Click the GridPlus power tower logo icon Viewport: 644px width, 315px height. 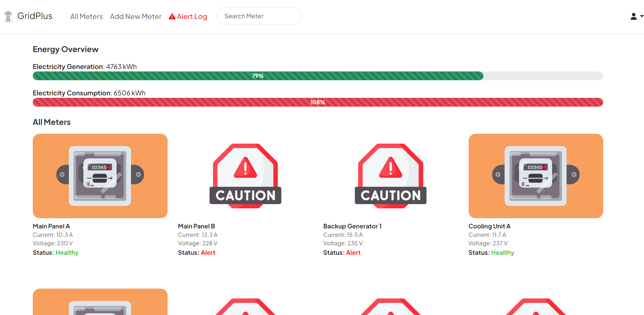(8, 16)
